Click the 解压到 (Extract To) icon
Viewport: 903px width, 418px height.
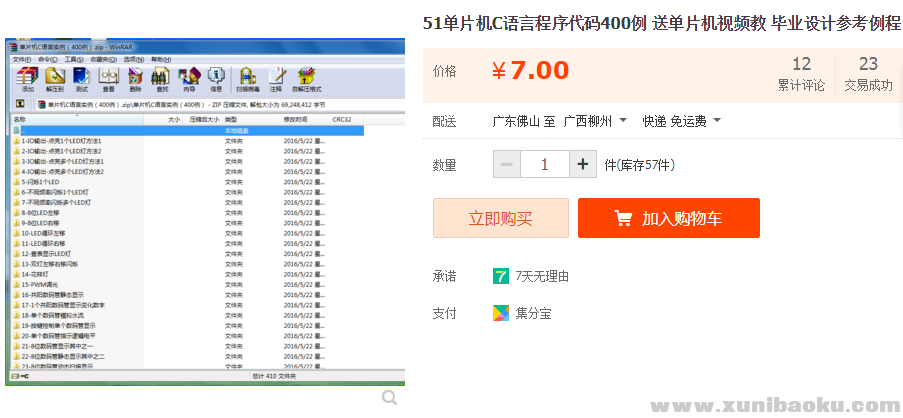click(55, 78)
